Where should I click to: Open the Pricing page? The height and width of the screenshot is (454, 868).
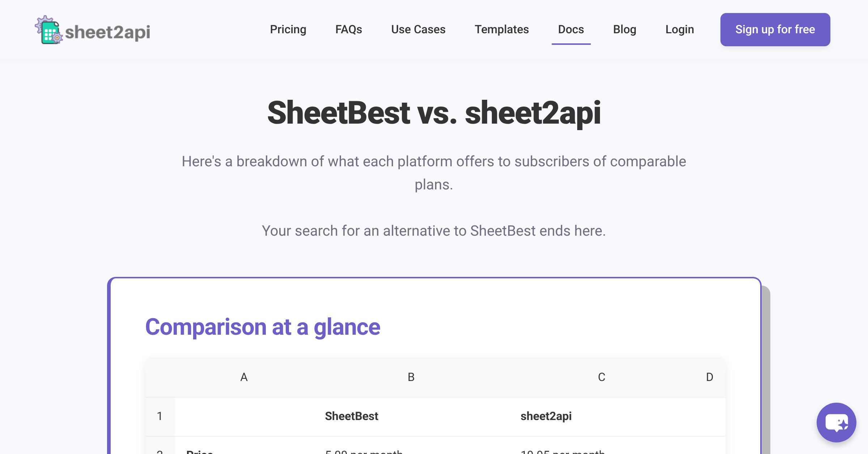click(288, 29)
